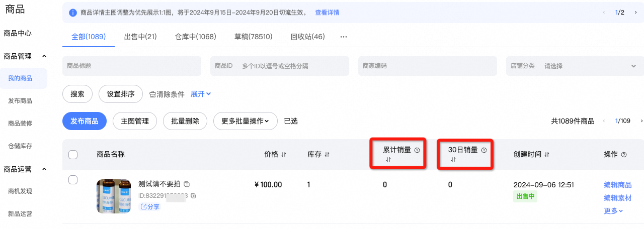Open 仓储库存 in the sidebar
The image size is (644, 229).
(x=20, y=146)
